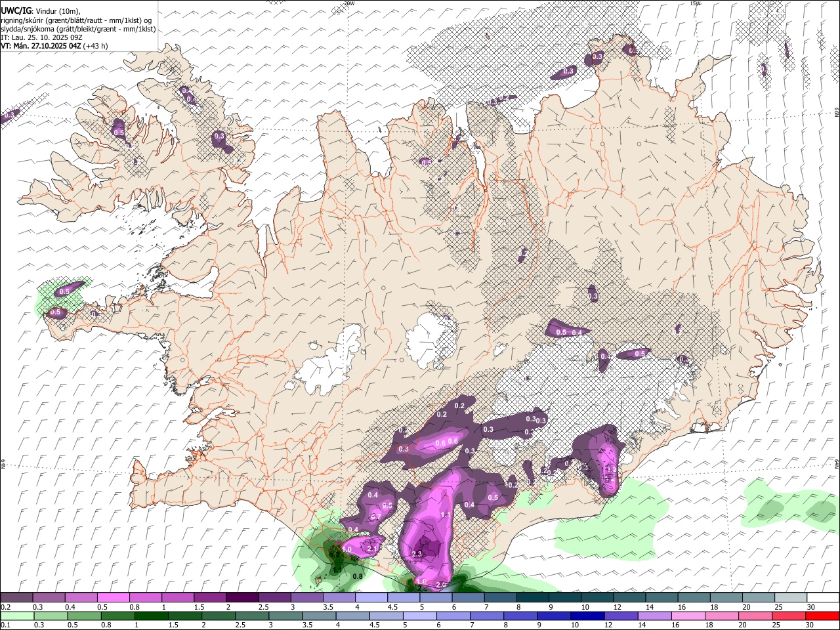Click the "rigning/skúrir" legend description line
Image resolution: width=840 pixels, height=630 pixels.
75,20
